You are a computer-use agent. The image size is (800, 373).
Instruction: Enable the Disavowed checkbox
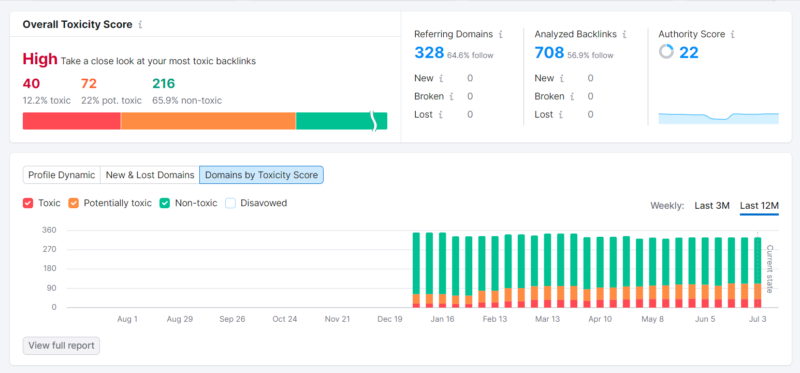coord(230,203)
